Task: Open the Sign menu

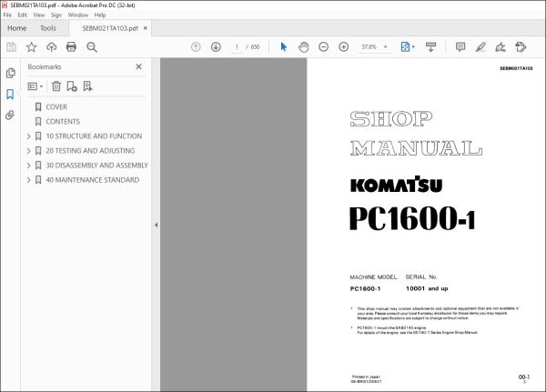Action: (56, 15)
